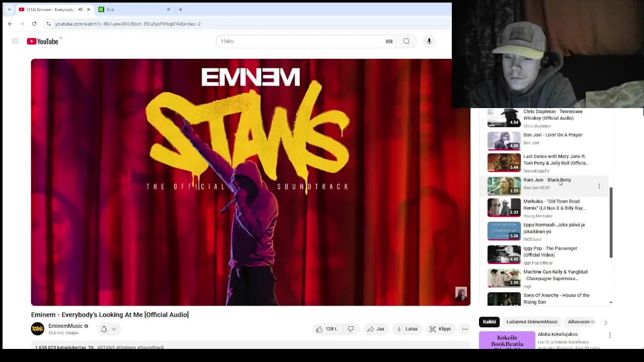Screen dimensions: 644x362
Task: Open the EminemMusic channel name link
Action: pos(65,326)
